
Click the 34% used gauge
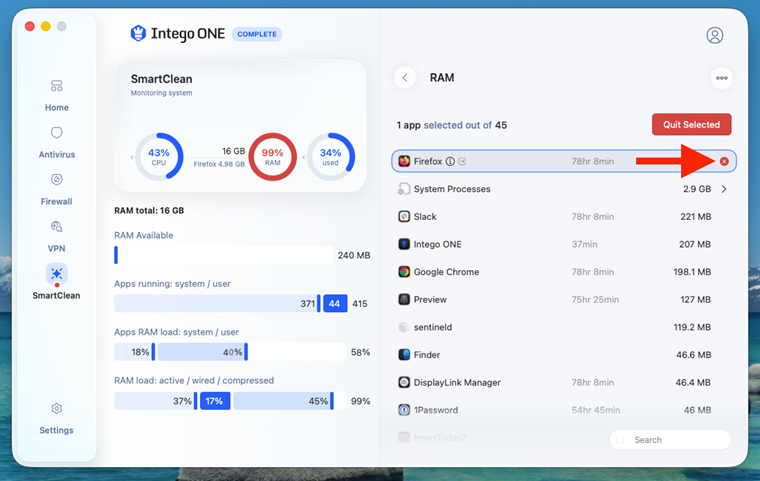click(331, 157)
